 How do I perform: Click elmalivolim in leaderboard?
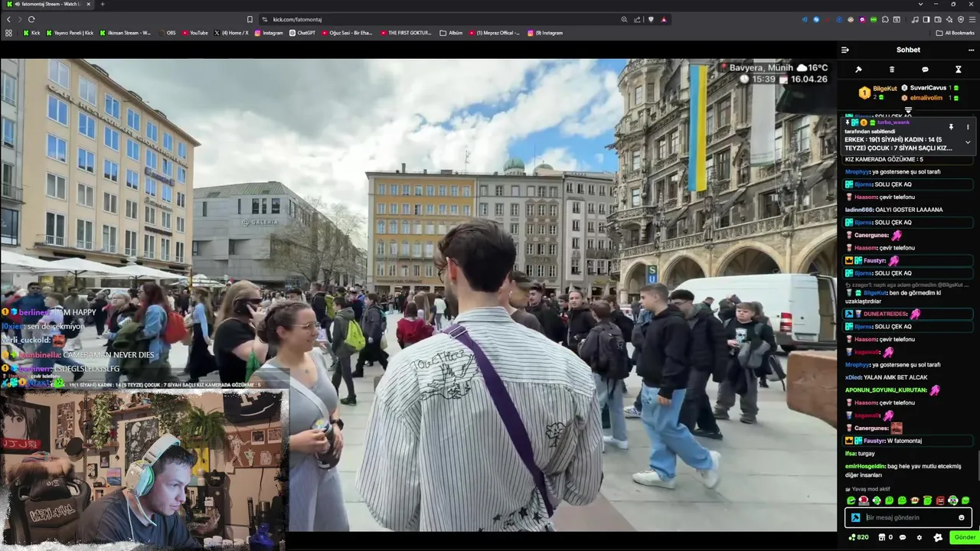coord(926,98)
